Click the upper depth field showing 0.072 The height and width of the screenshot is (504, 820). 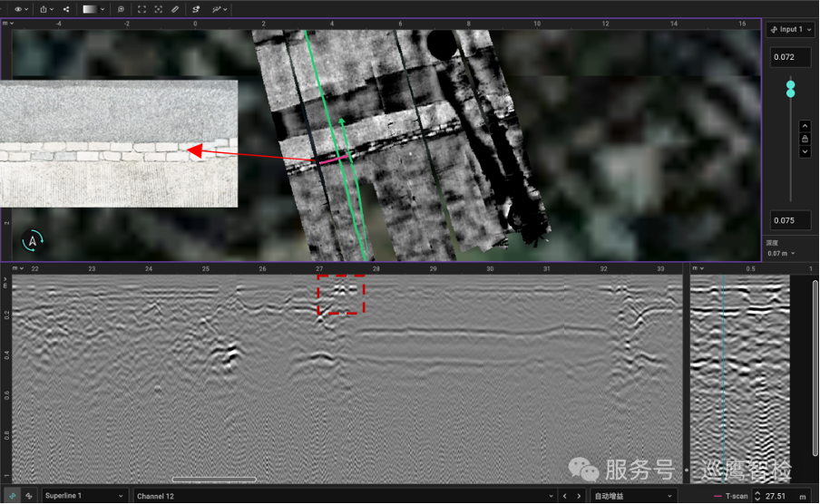coord(790,57)
